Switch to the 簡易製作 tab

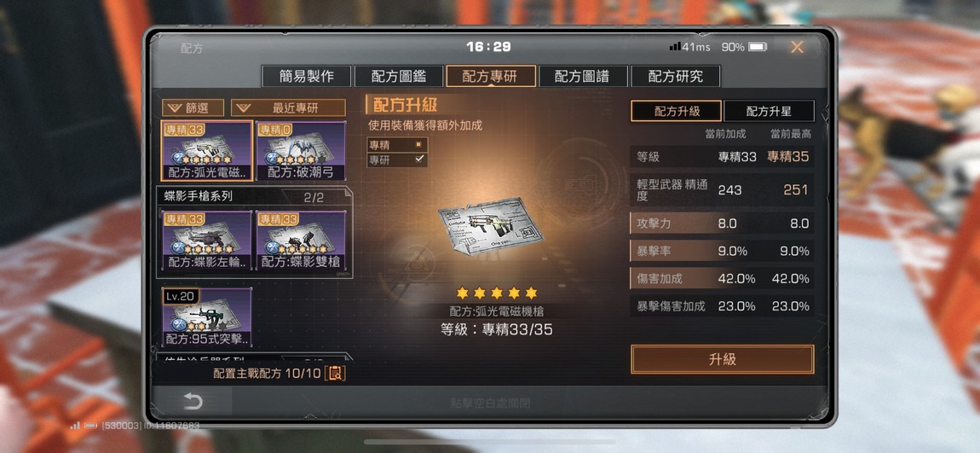(306, 76)
